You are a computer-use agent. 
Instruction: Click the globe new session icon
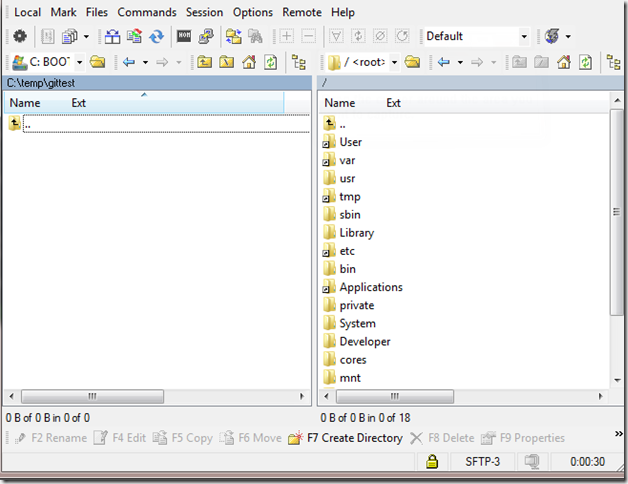coord(552,36)
